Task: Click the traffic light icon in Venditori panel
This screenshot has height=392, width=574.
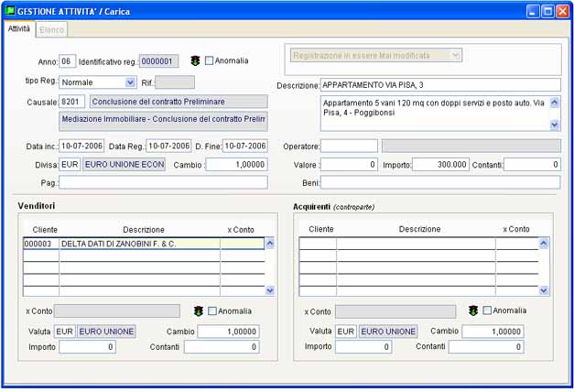Action: click(199, 311)
